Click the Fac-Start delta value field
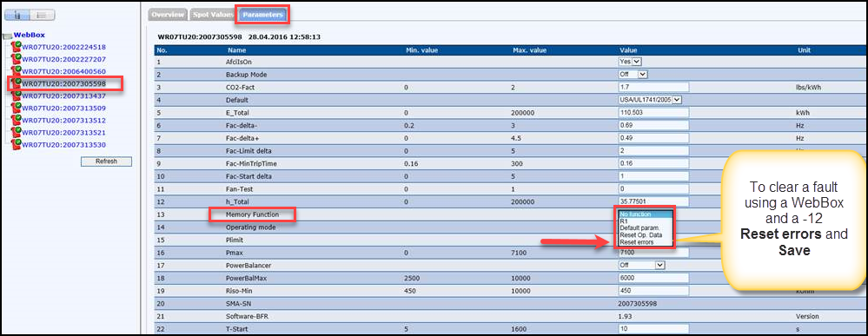Image resolution: width=868 pixels, height=336 pixels. click(x=653, y=176)
